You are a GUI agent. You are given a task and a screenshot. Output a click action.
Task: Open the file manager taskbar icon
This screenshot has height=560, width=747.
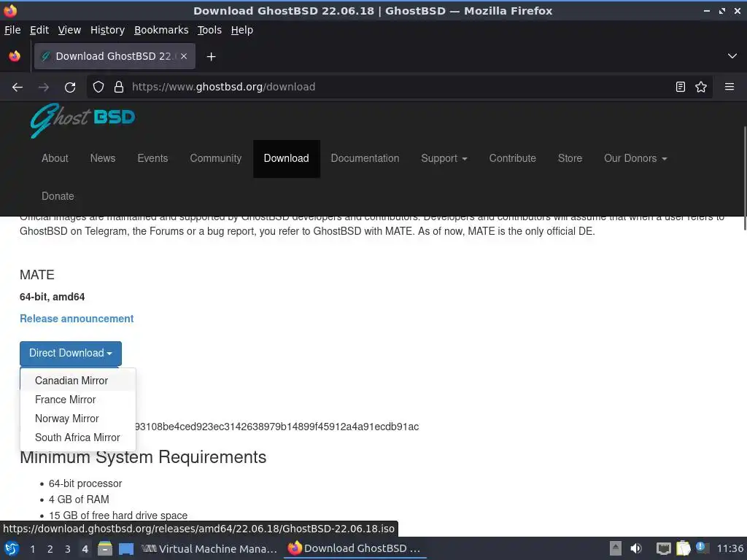click(105, 549)
